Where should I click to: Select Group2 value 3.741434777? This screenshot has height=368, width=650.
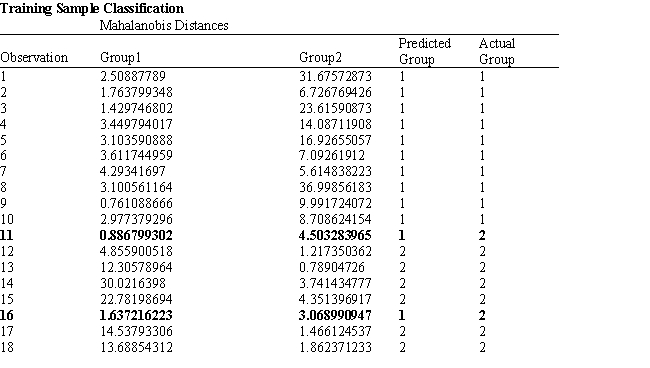pyautogui.click(x=335, y=283)
